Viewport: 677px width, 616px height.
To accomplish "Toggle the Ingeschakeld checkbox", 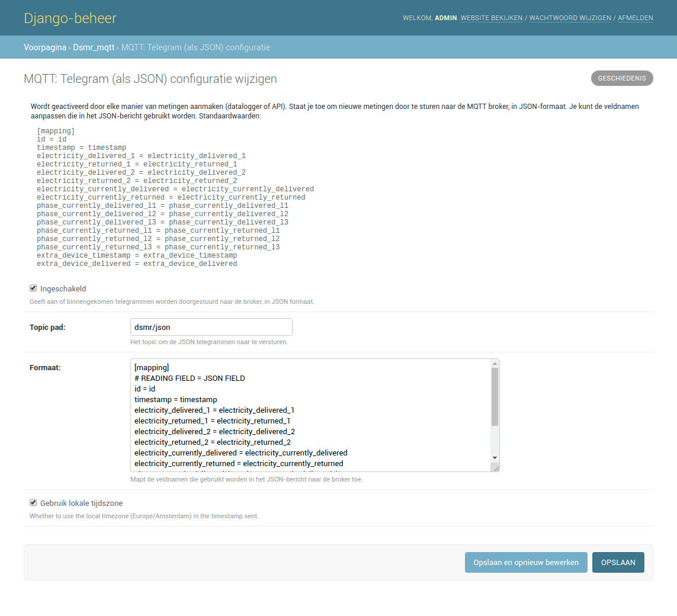I will (x=33, y=288).
